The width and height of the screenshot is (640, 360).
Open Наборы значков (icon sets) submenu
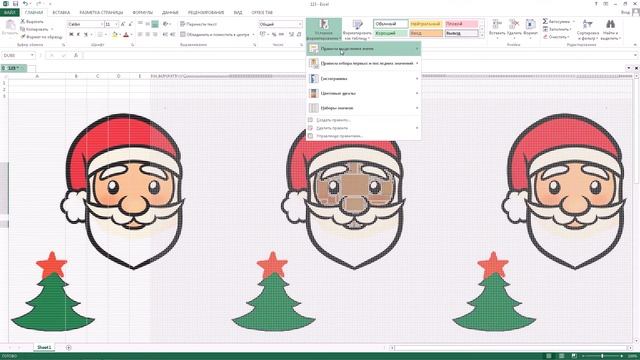pyautogui.click(x=364, y=108)
